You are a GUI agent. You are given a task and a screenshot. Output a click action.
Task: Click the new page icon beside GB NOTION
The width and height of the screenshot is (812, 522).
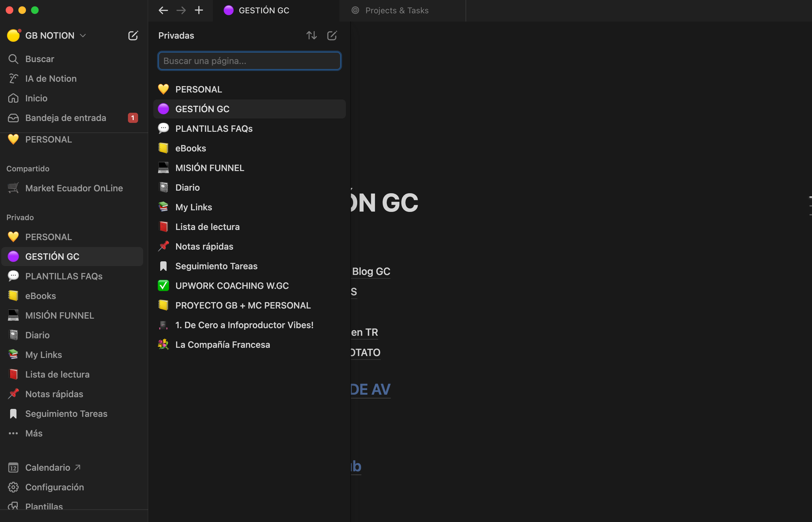pos(133,35)
